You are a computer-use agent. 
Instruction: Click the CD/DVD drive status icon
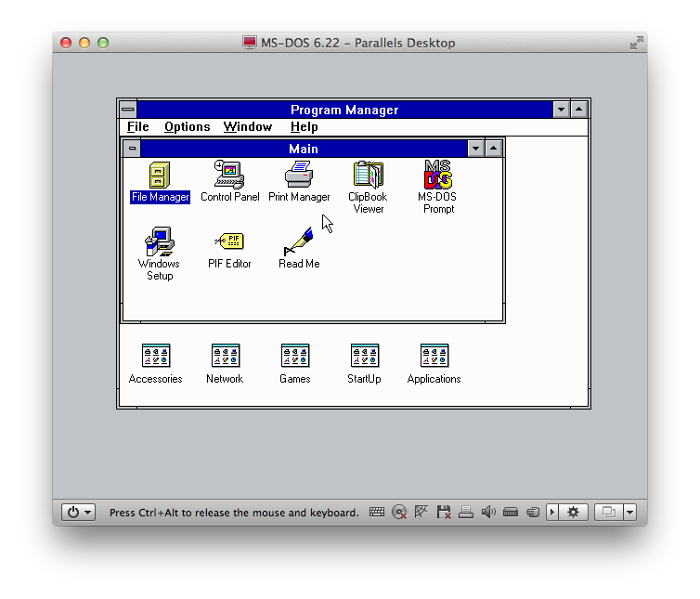(399, 512)
